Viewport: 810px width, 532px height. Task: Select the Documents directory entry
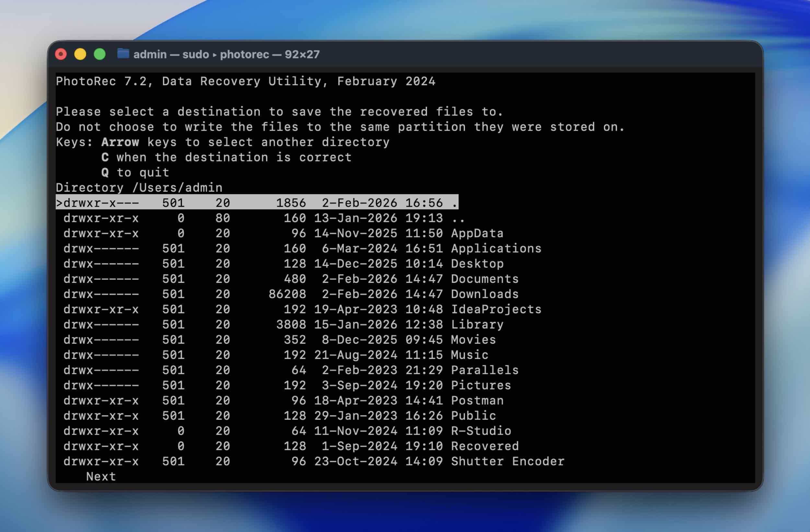pos(484,279)
